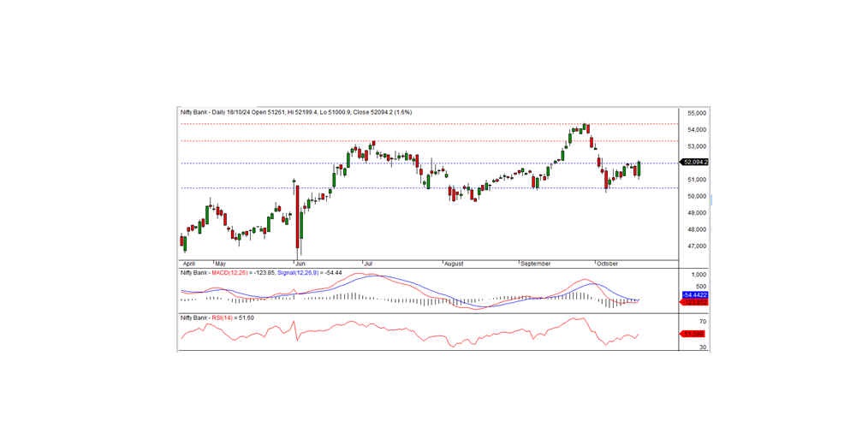Viewport: 868px width, 445px height.
Task: Click the May label on the time axis
Action: (221, 264)
